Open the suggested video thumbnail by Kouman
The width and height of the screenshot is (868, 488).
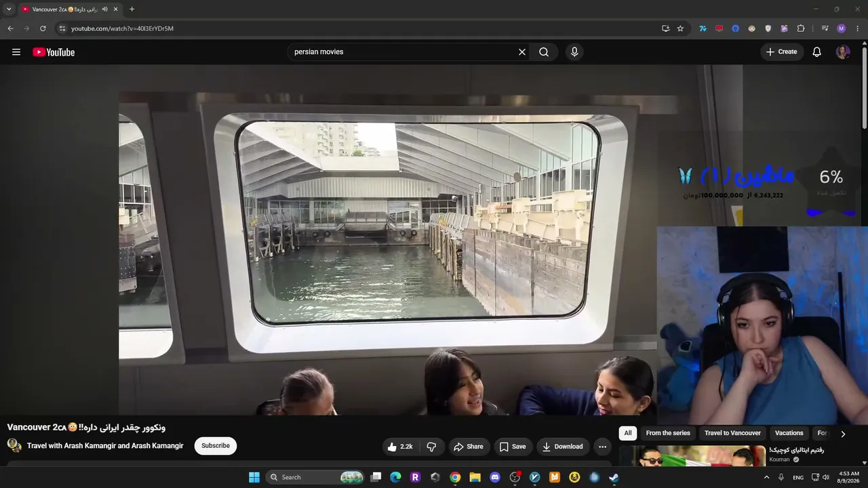692,456
